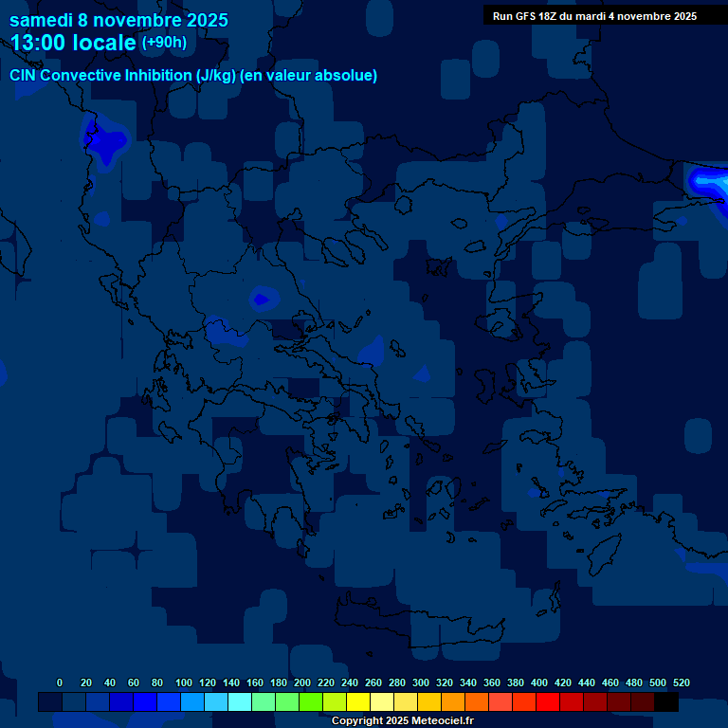
Task: Click the 'samedi 8 novembre 2025' date title
Action: (x=118, y=20)
